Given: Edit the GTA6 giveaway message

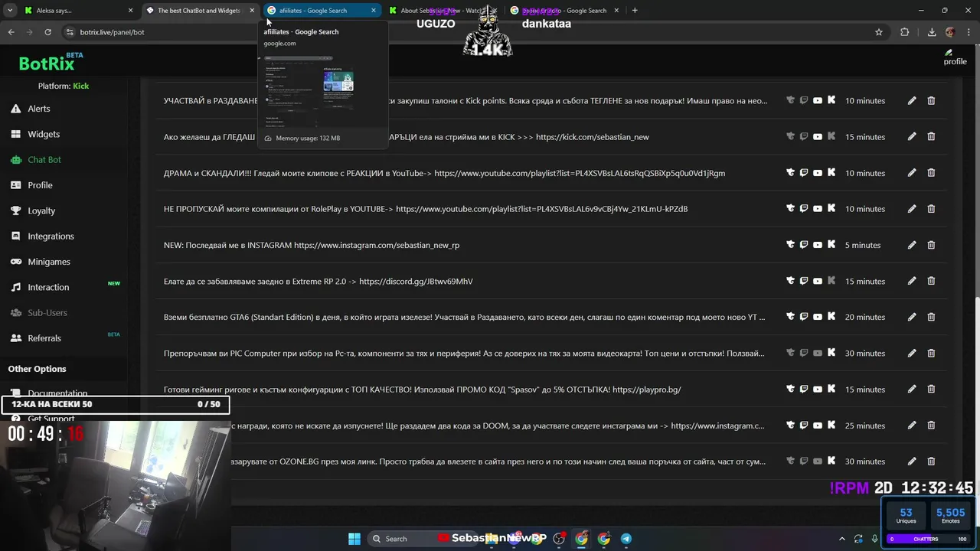Looking at the screenshot, I should 912,317.
